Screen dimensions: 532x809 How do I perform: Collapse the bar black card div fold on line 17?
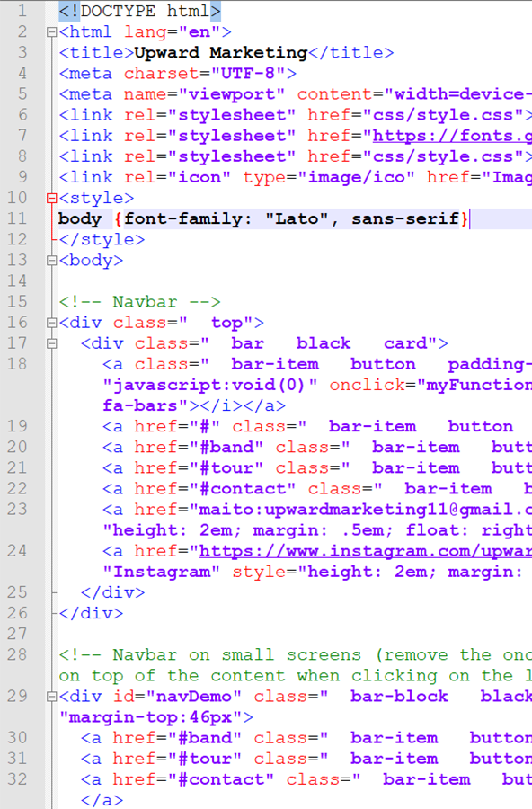(x=51, y=343)
